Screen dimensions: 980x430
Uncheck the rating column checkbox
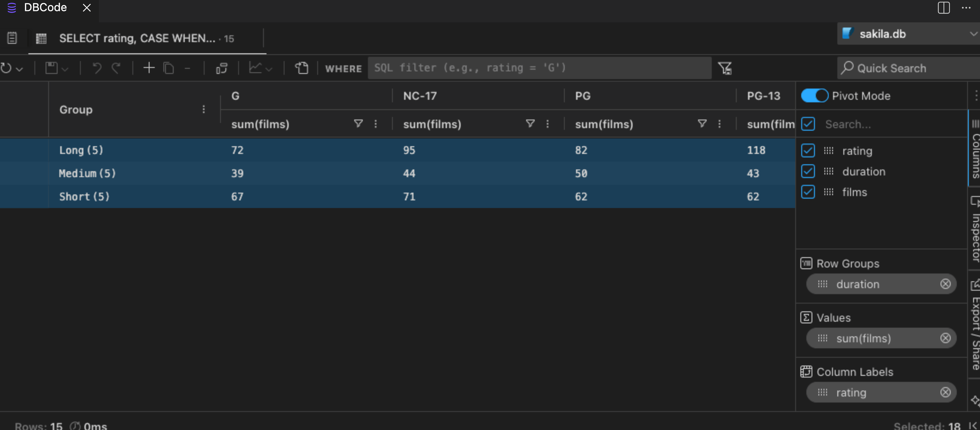[808, 151]
